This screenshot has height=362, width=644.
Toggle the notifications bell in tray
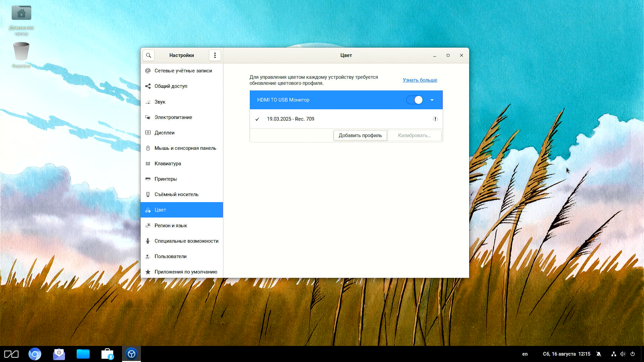click(599, 354)
